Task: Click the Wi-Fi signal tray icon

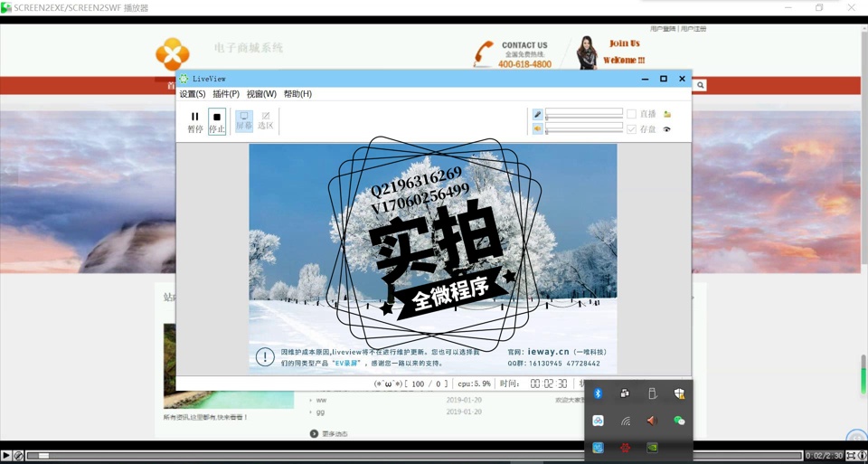Action: 625,421
